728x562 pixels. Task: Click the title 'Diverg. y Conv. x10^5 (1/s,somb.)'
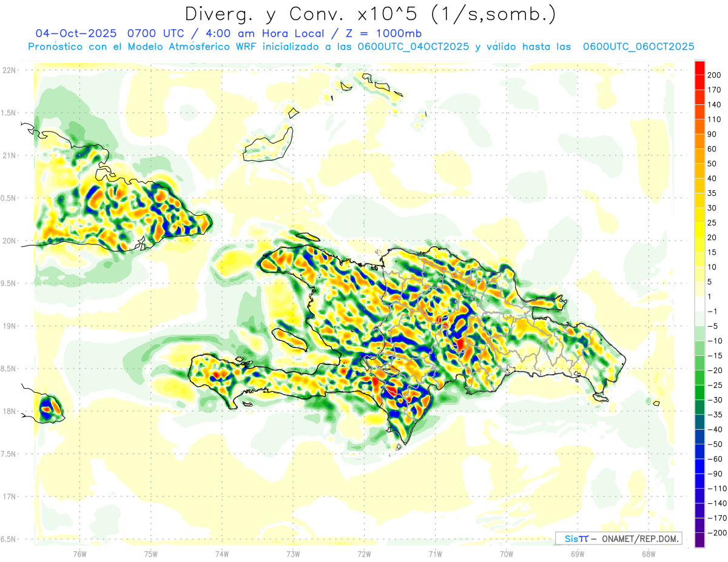pyautogui.click(x=369, y=13)
